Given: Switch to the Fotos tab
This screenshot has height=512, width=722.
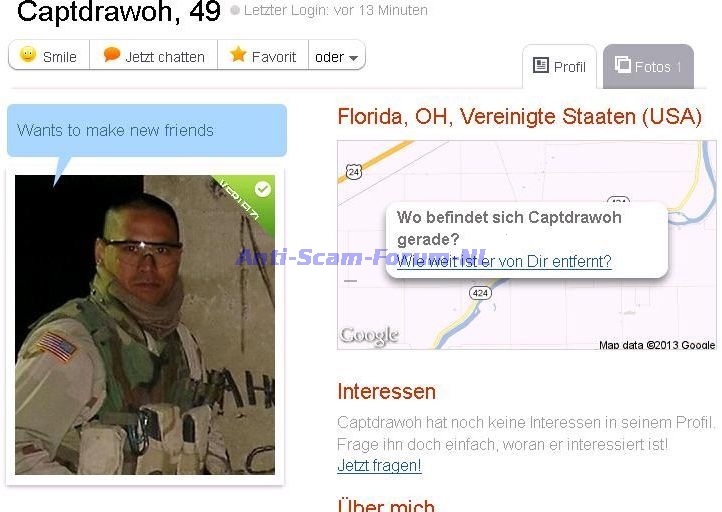Looking at the screenshot, I should [x=648, y=66].
